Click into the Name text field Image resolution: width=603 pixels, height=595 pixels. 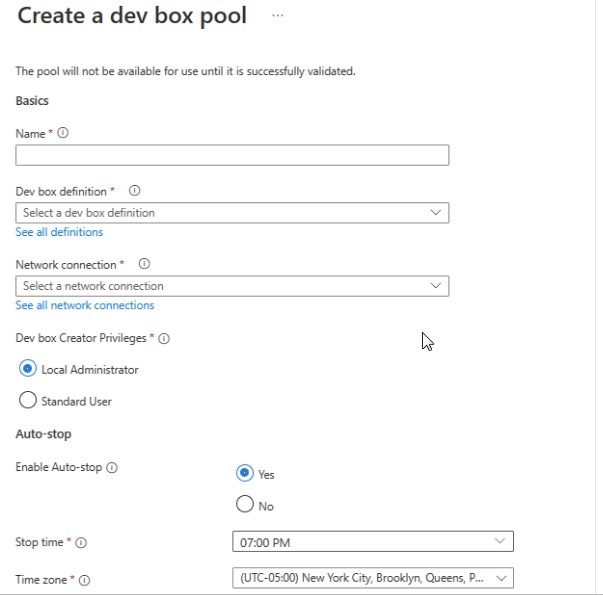[232, 155]
